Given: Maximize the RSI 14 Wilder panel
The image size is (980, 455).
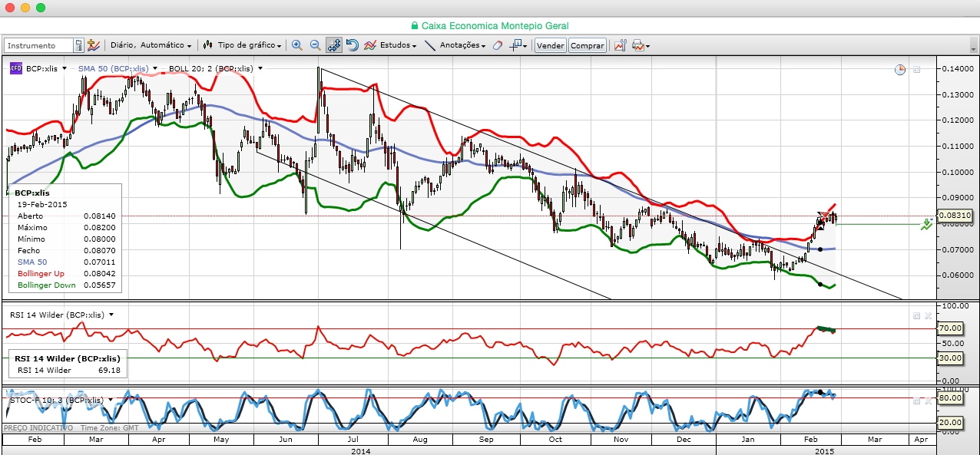Looking at the screenshot, I should coord(915,315).
